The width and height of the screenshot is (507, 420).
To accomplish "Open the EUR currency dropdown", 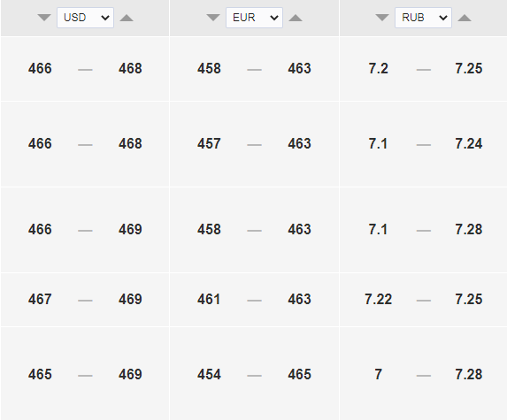I will (x=254, y=18).
